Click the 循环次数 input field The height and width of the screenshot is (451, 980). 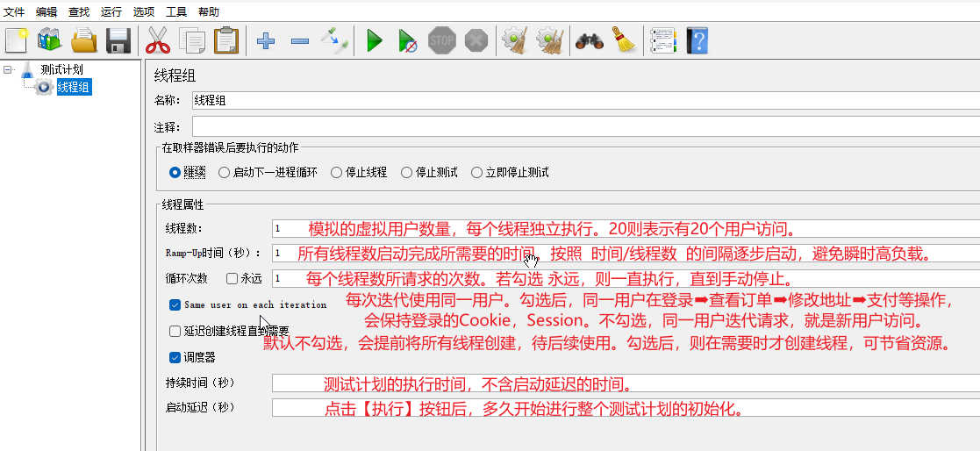pos(626,278)
